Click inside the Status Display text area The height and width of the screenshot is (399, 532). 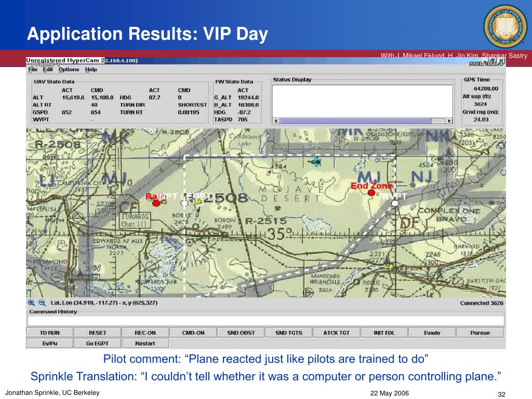point(362,101)
